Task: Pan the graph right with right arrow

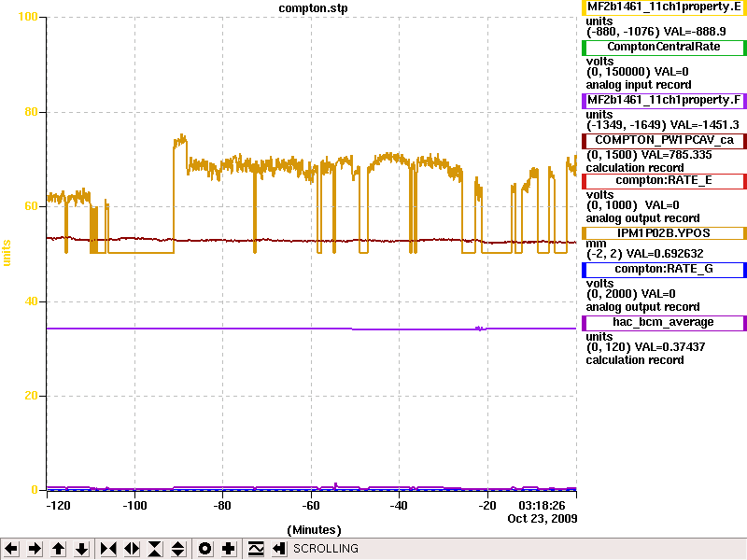Action: click(35, 549)
